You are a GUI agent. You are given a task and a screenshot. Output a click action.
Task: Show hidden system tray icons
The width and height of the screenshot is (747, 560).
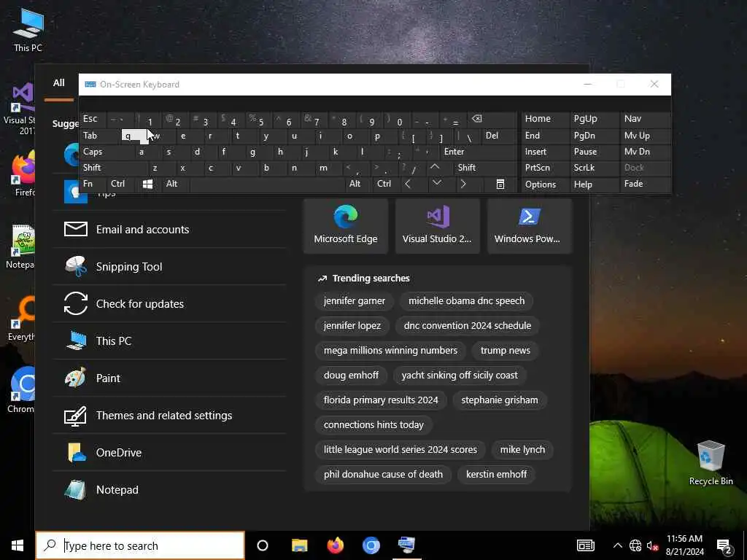pos(617,545)
